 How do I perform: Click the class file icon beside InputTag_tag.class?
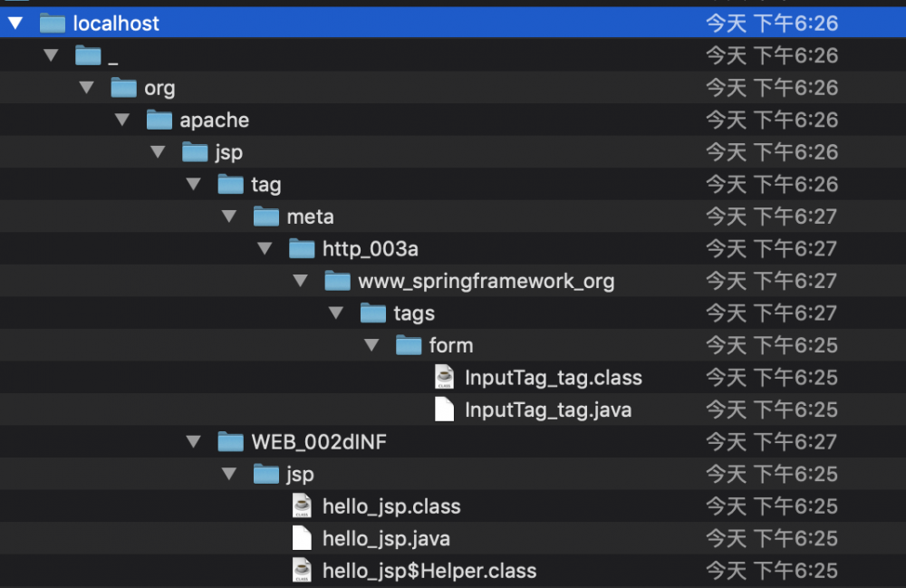coord(444,377)
